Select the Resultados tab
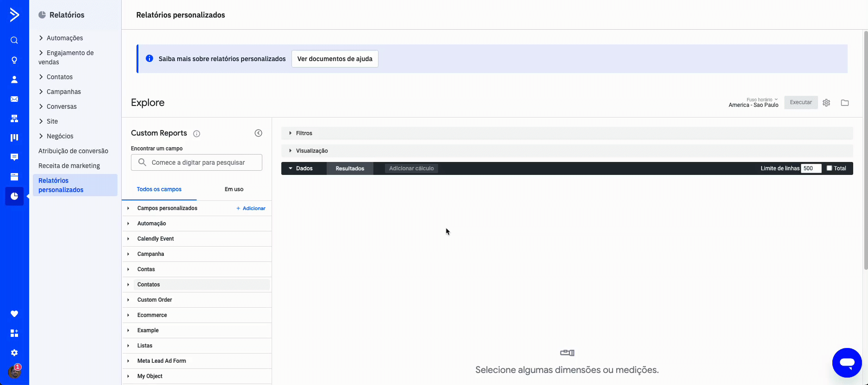This screenshot has width=868, height=385. (x=350, y=168)
